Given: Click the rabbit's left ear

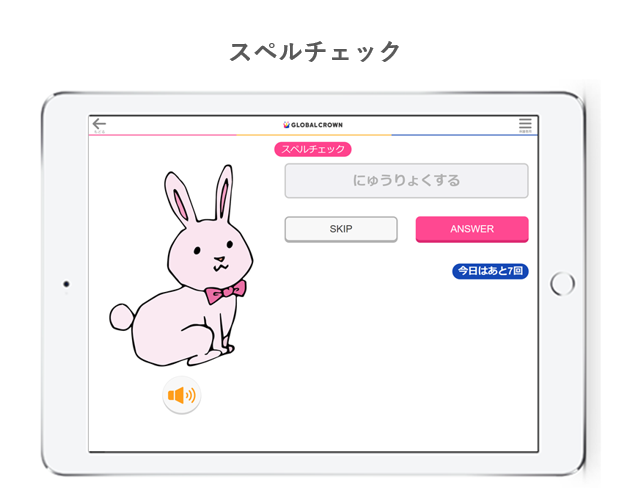Looking at the screenshot, I should coord(180,198).
